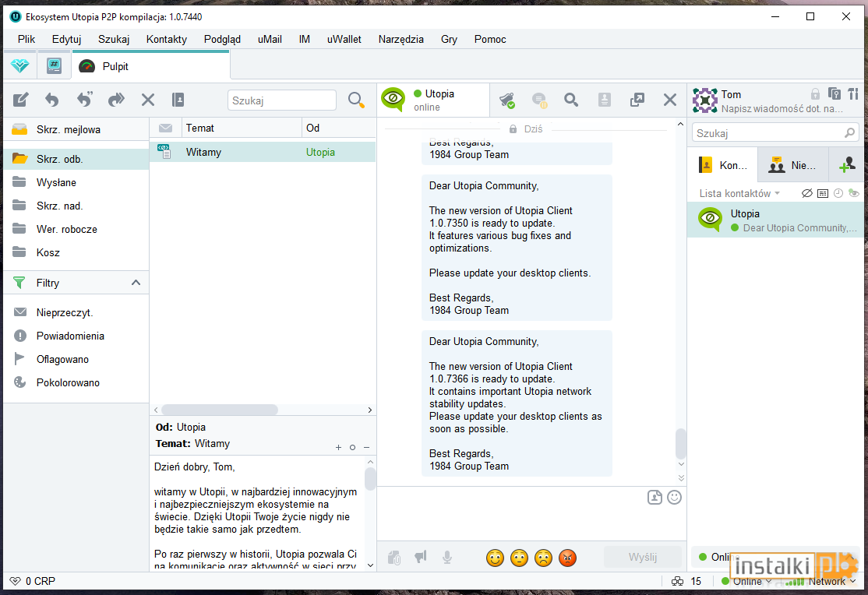This screenshot has width=868, height=595.
Task: Click the disabled Wyślij send button
Action: (642, 557)
